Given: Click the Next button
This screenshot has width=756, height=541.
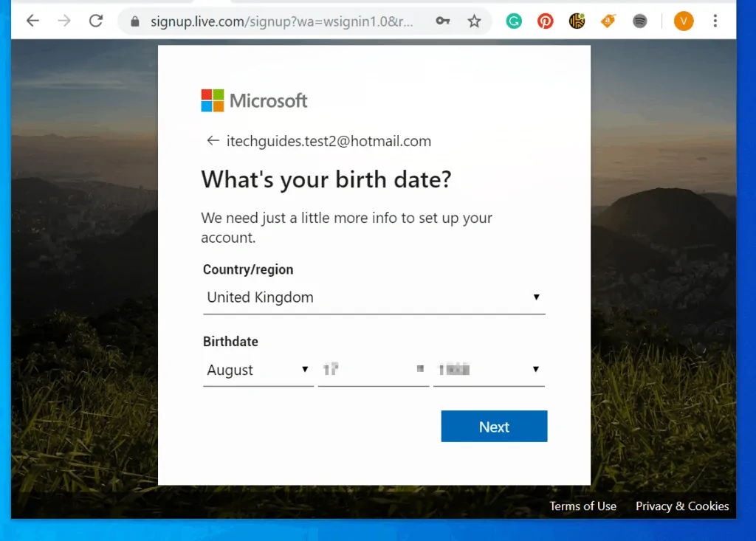Looking at the screenshot, I should 493,426.
